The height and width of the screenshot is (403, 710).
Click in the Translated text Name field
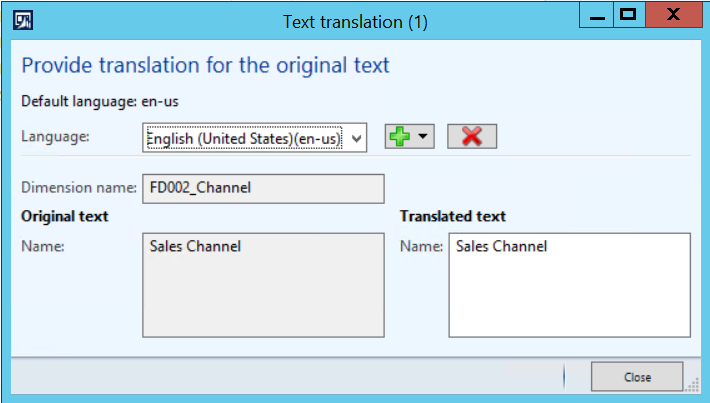click(x=569, y=285)
